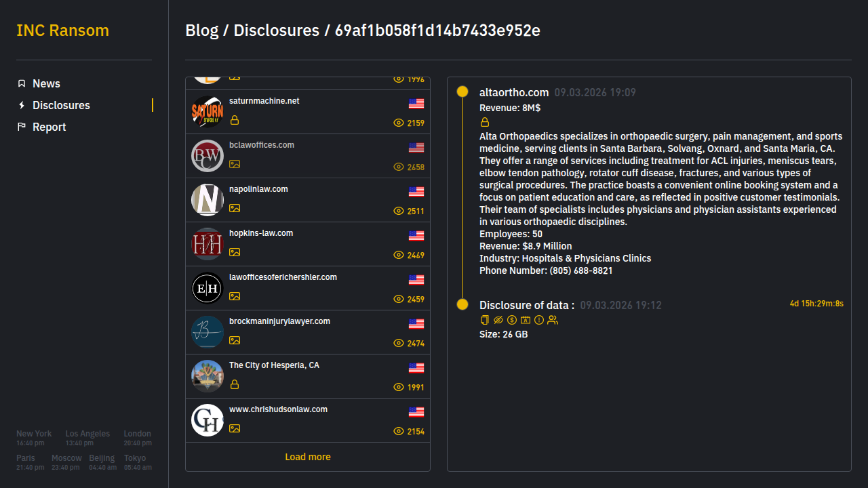Screen dimensions: 868x488
Task: Click the exclamation circle icon under Disclosure
Action: pyautogui.click(x=539, y=320)
